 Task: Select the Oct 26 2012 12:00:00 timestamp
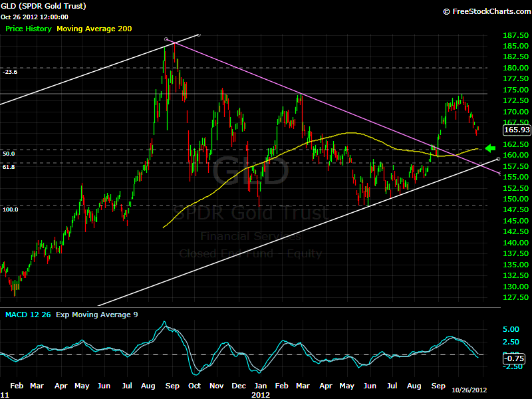35,17
